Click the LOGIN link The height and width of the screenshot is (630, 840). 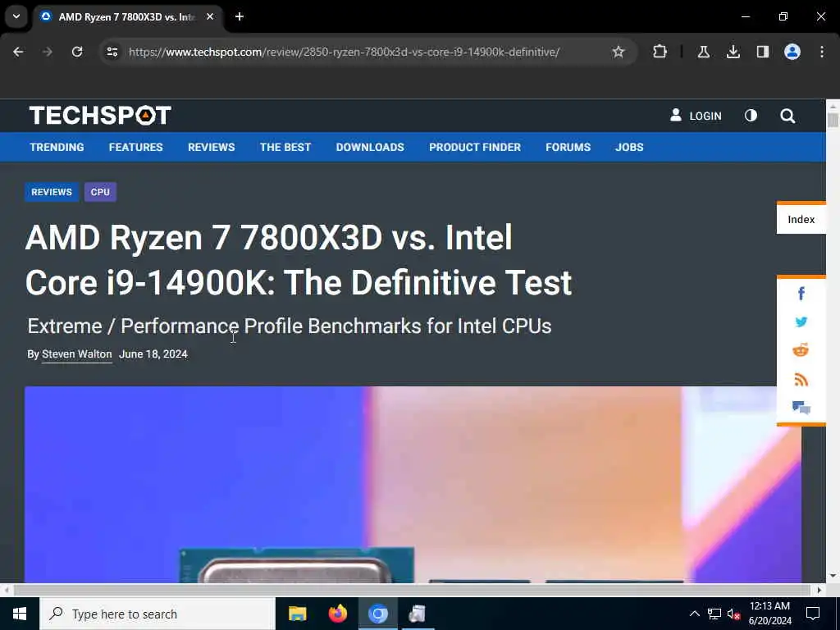696,116
